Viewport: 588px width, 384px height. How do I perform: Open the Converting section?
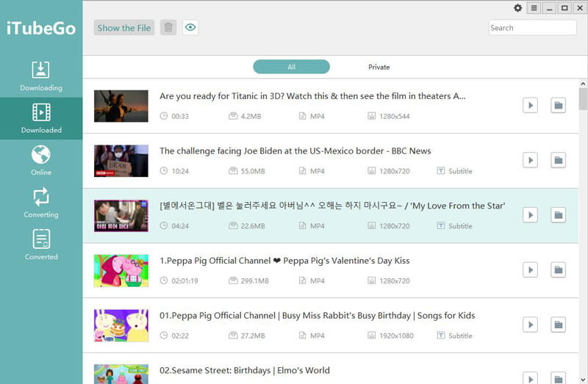click(41, 203)
